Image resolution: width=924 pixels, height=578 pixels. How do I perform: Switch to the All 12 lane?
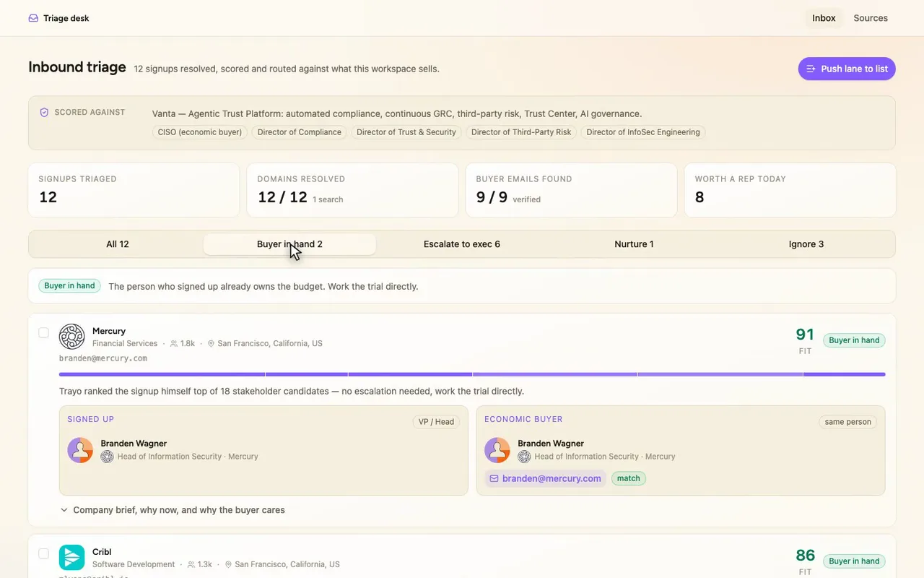coord(117,244)
